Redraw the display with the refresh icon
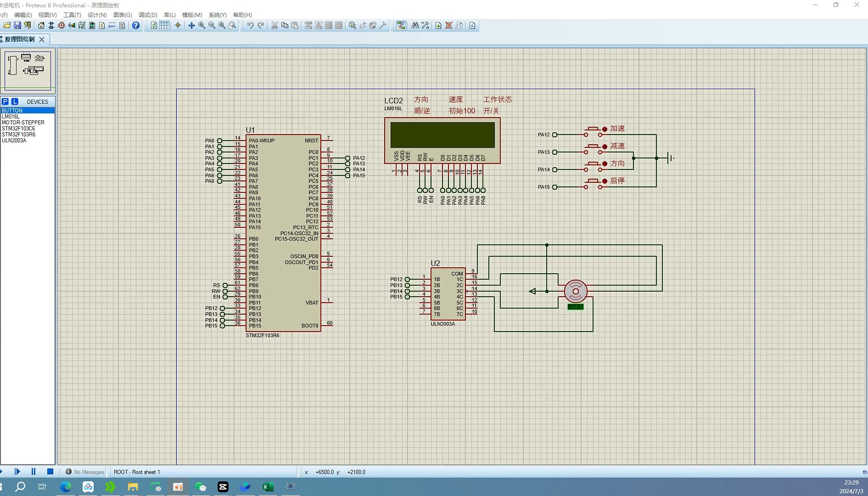Viewport: 868px width, 496px height. pyautogui.click(x=154, y=25)
